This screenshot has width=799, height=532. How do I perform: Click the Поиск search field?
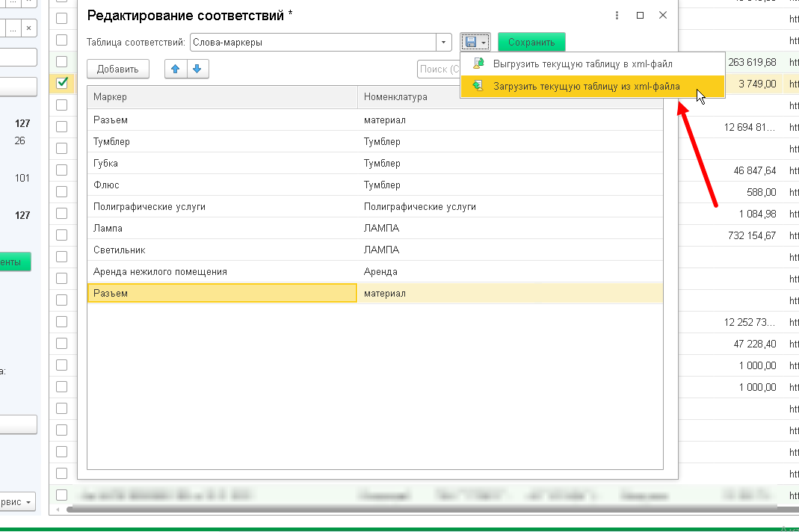click(x=438, y=69)
